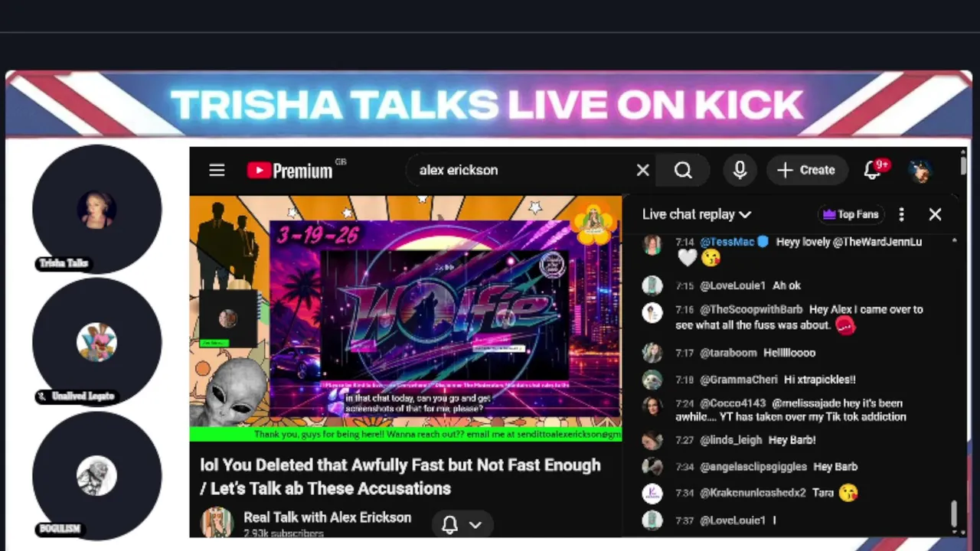
Task: Click @angelasclipsgiggles avatar in chat
Action: pyautogui.click(x=652, y=466)
